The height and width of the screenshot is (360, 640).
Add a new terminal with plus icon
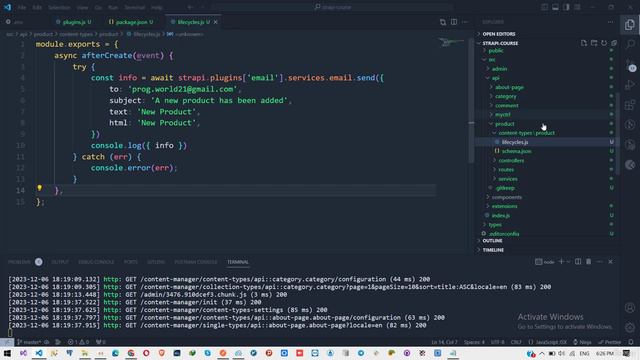pyautogui.click(x=561, y=262)
